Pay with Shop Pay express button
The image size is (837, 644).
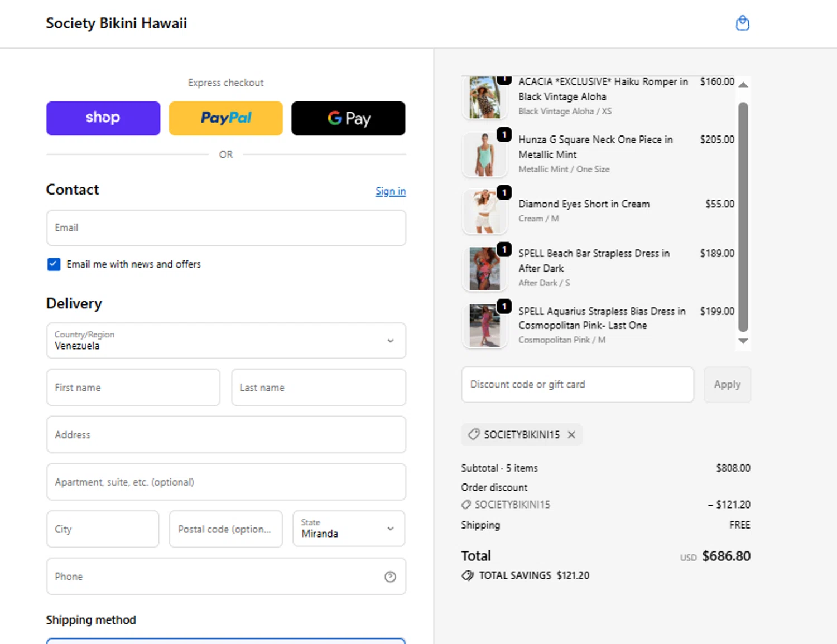point(103,118)
